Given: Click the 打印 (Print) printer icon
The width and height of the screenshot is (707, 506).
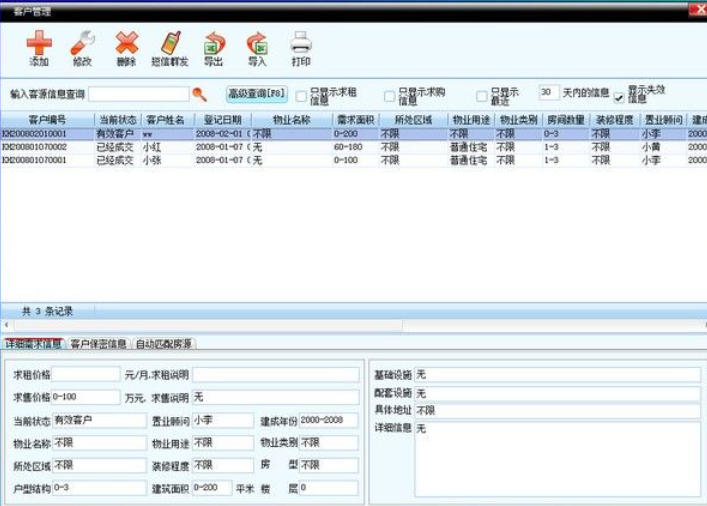Looking at the screenshot, I should (301, 45).
